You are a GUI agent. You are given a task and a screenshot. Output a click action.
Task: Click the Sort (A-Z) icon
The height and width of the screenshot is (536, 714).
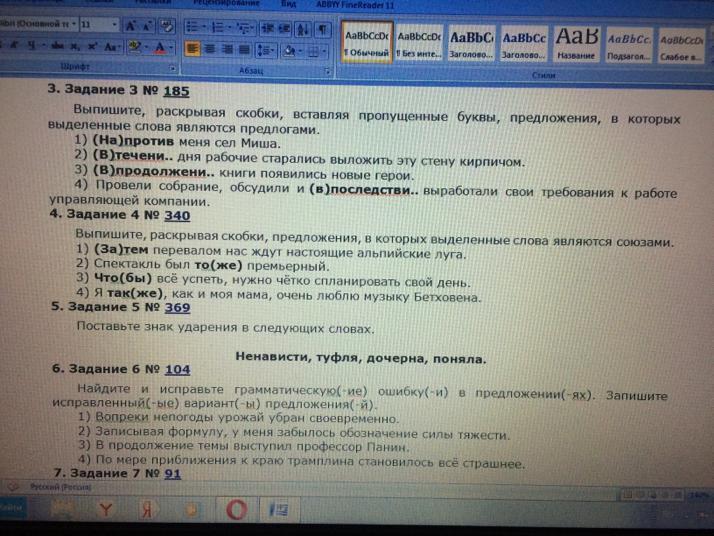tap(303, 30)
